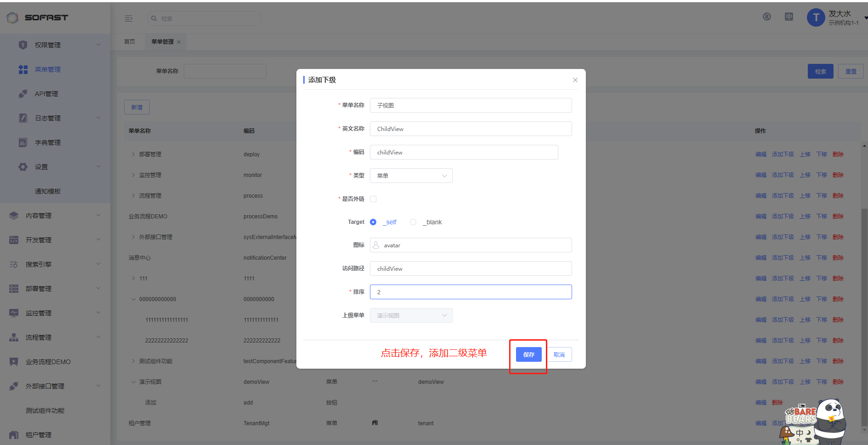The image size is (868, 445).
Task: Collapse the 演示视图 tree row
Action: (134, 382)
